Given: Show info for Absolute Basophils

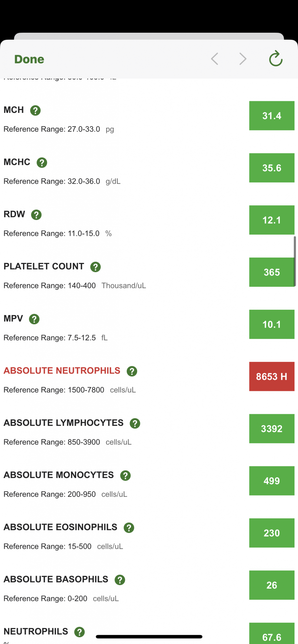Looking at the screenshot, I should [x=120, y=580].
